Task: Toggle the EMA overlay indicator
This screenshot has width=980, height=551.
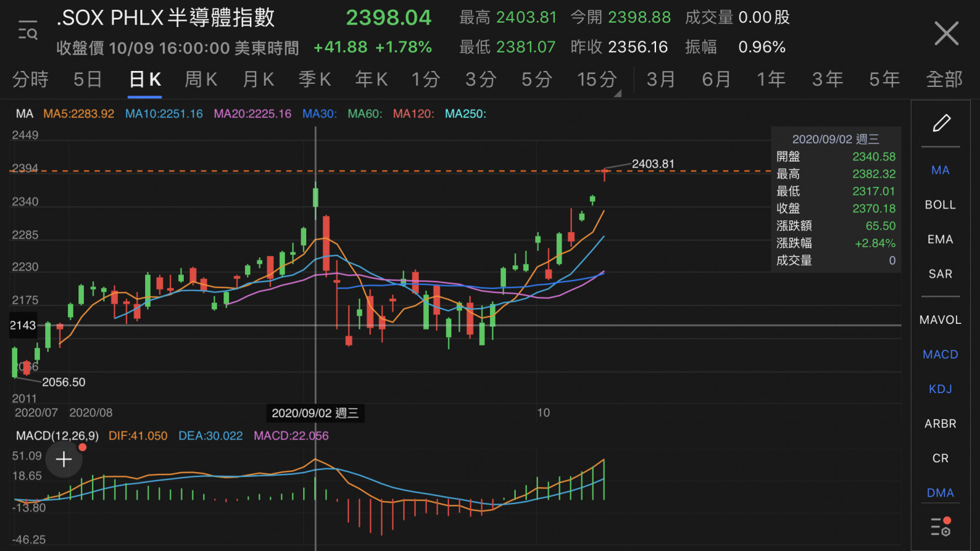Action: pos(940,239)
